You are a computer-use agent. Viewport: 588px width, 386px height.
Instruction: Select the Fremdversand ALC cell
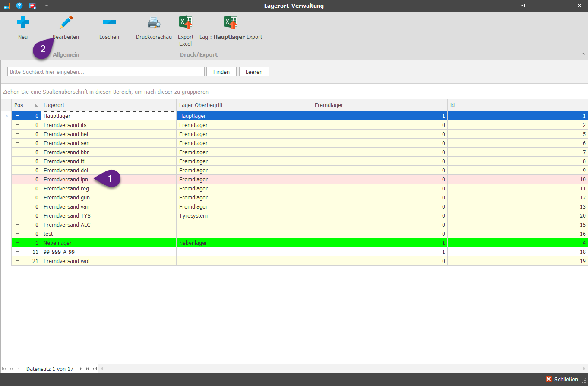click(108, 225)
